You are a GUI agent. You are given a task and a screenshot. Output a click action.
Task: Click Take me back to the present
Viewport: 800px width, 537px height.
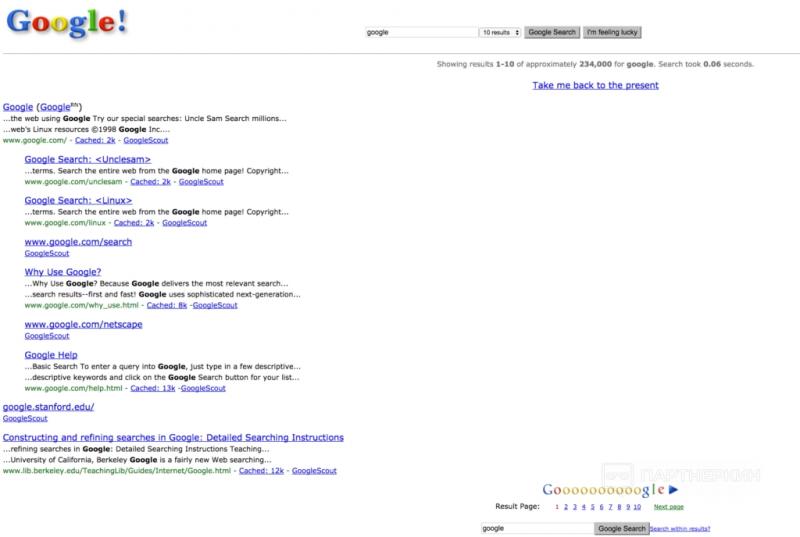click(595, 85)
